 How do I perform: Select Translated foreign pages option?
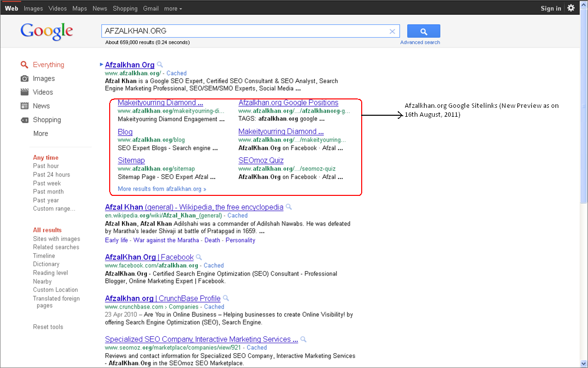tap(56, 302)
